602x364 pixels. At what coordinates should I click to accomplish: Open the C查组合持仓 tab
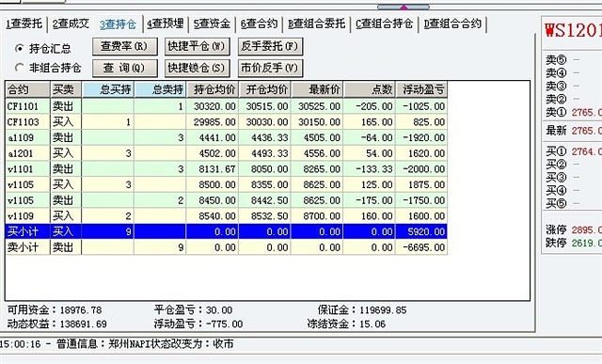[x=385, y=24]
